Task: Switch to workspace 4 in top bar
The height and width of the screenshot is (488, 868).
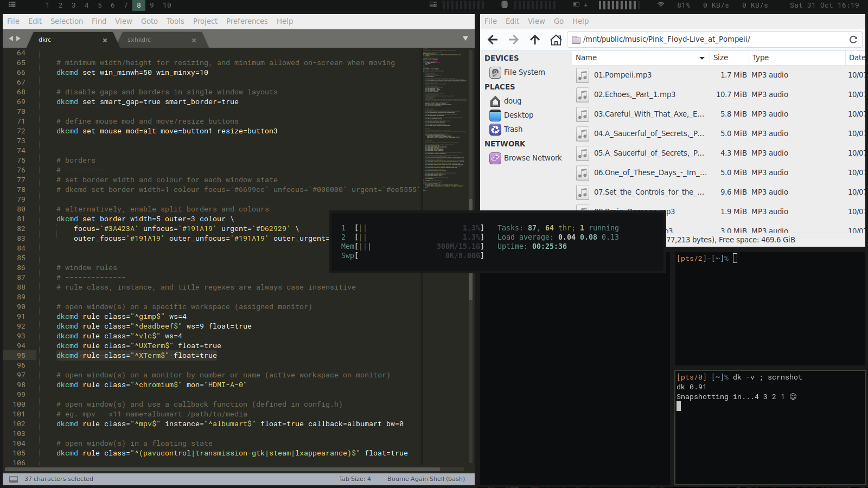Action: tap(86, 5)
